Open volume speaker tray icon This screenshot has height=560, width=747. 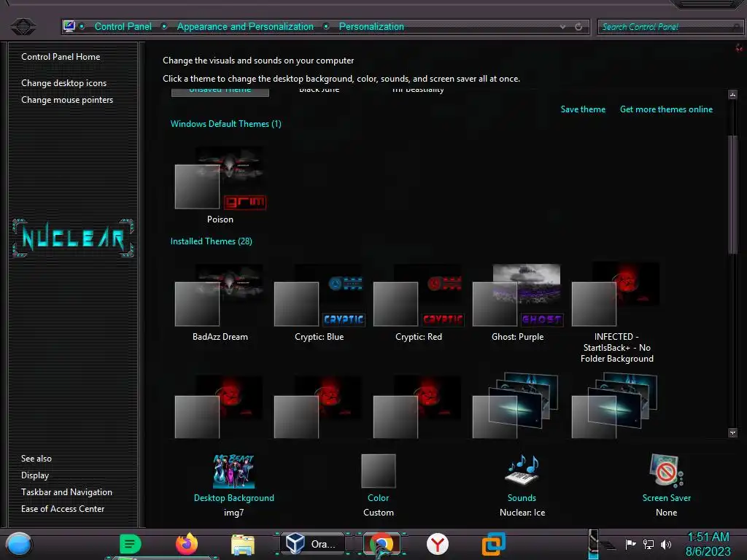pos(666,544)
